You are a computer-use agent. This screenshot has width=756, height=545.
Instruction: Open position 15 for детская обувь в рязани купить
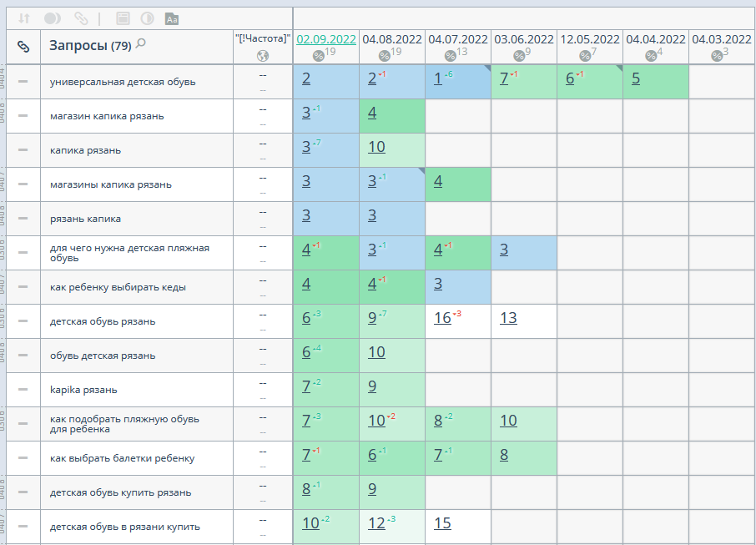(x=442, y=524)
